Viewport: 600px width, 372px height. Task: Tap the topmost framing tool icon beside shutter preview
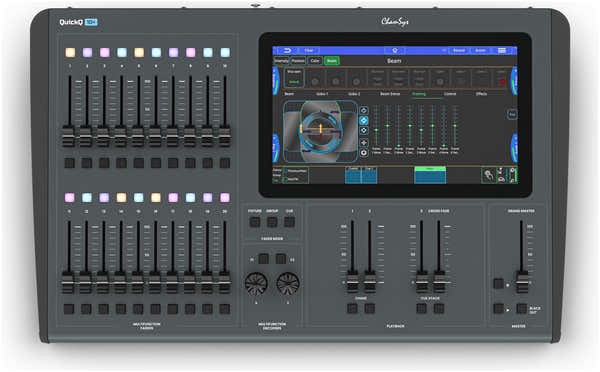coord(364,111)
